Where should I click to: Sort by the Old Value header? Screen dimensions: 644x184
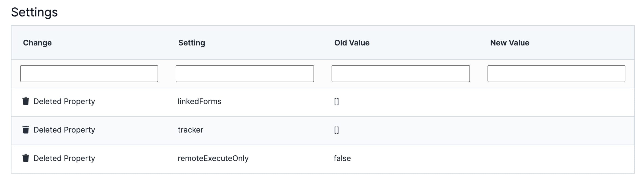click(352, 43)
